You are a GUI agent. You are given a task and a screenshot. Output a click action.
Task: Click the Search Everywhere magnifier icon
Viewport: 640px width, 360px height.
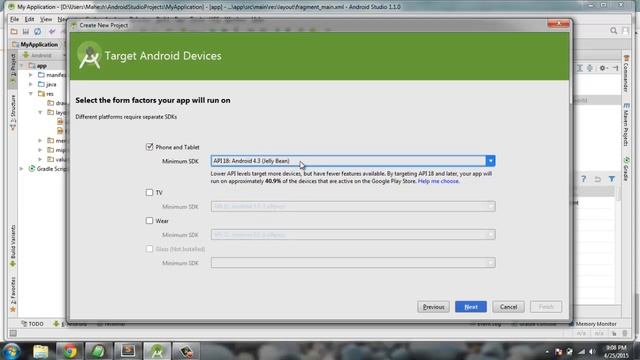[613, 31]
